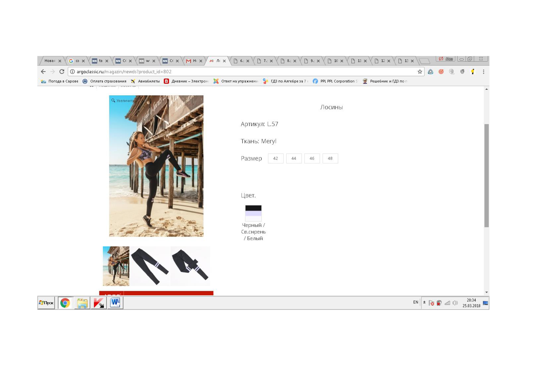This screenshot has height=392, width=555.
Task: Select the folded leggings thumbnail
Action: coord(190,266)
